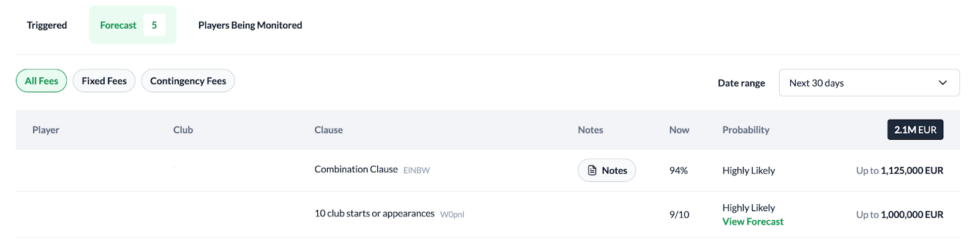Open Notes for Combination Clause

click(x=607, y=170)
